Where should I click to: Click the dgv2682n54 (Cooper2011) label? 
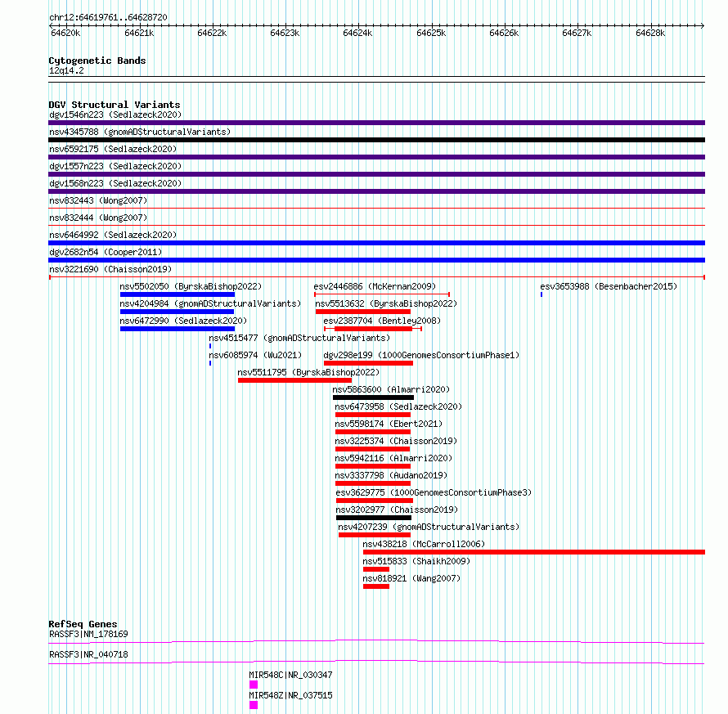click(x=106, y=252)
